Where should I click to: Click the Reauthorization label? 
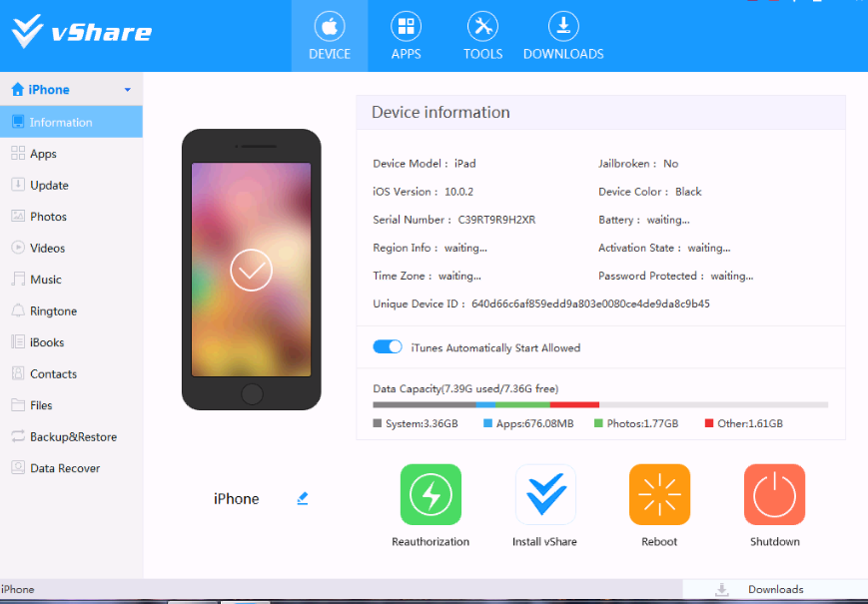click(x=431, y=542)
